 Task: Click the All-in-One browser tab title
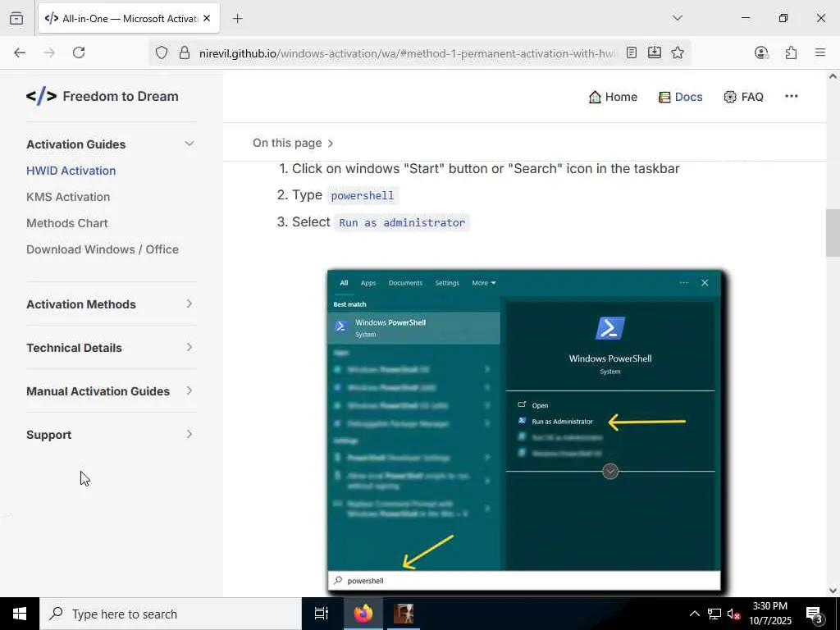(x=130, y=18)
